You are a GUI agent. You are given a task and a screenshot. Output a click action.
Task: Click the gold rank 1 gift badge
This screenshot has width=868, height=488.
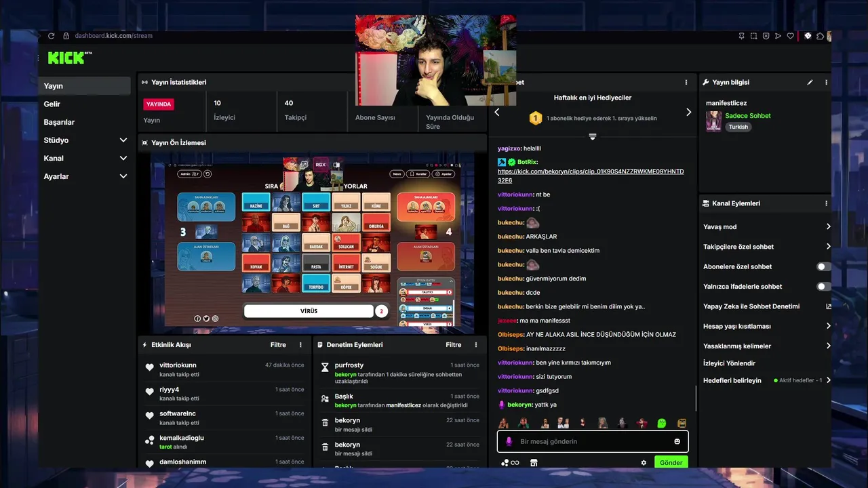pyautogui.click(x=536, y=118)
